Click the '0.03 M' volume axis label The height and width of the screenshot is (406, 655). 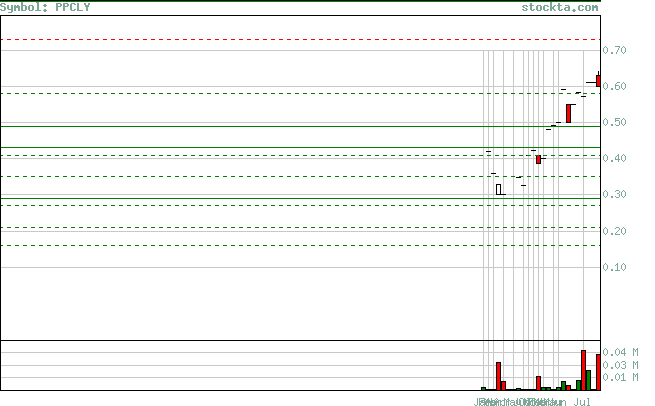[620, 365]
